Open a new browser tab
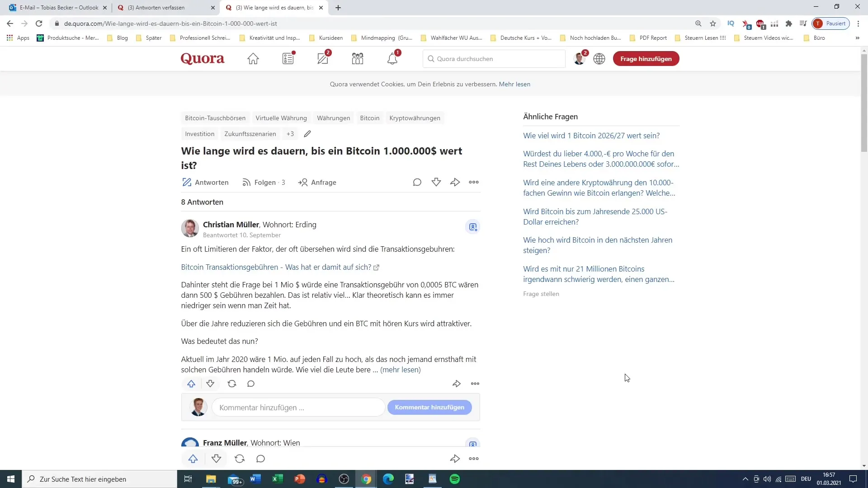This screenshot has height=488, width=868. pos(338,8)
